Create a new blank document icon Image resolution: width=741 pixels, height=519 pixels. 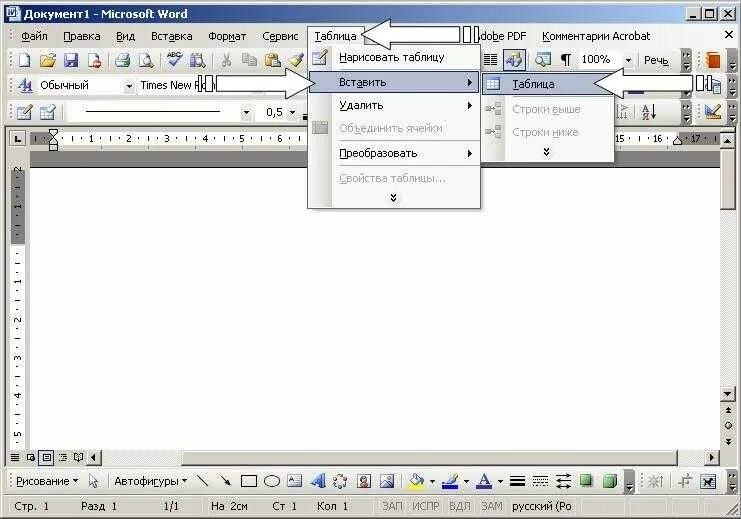(25, 60)
